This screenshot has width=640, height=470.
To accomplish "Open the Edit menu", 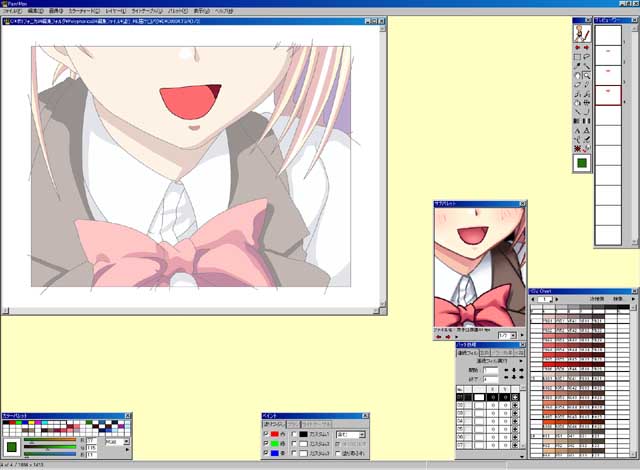I will (35, 11).
